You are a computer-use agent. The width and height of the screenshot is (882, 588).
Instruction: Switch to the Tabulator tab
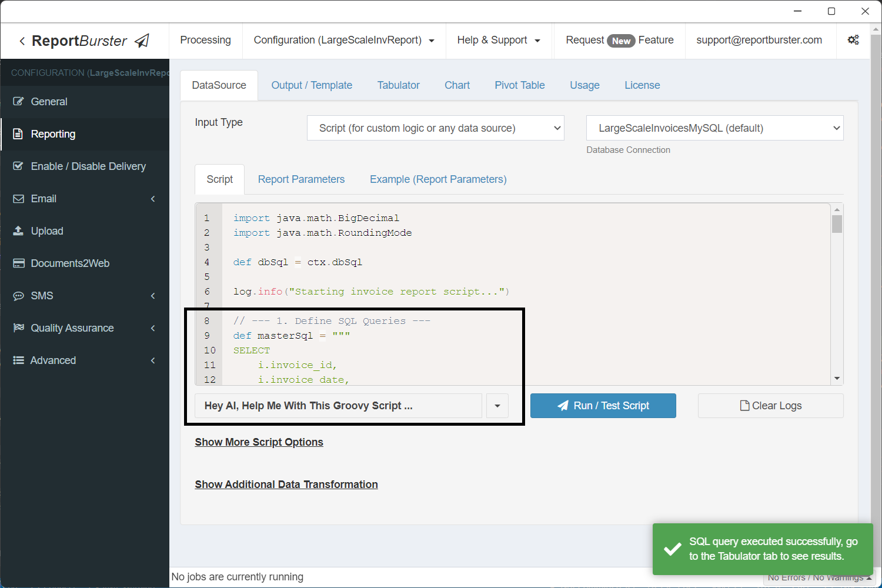click(x=398, y=85)
